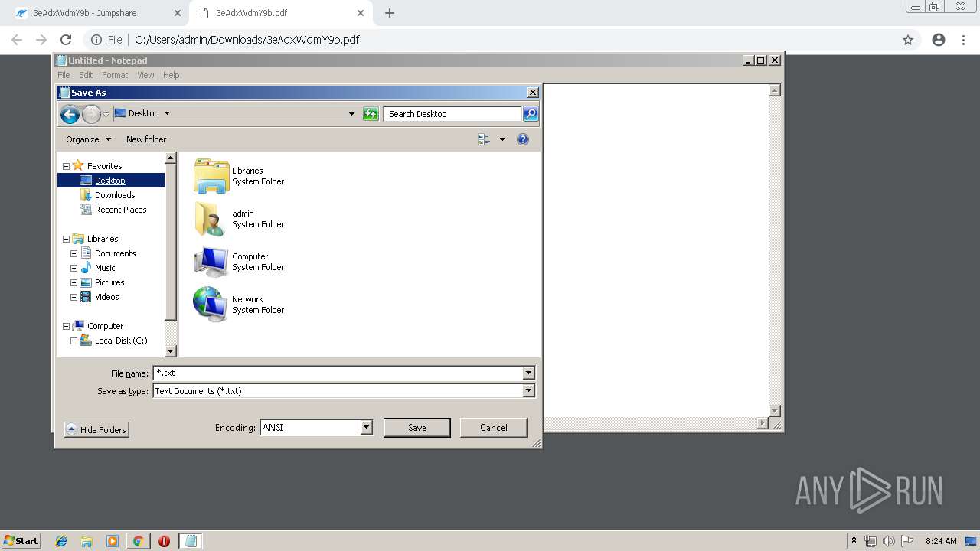
Task: Click navigation pane scrollbar up arrow
Action: (171, 158)
